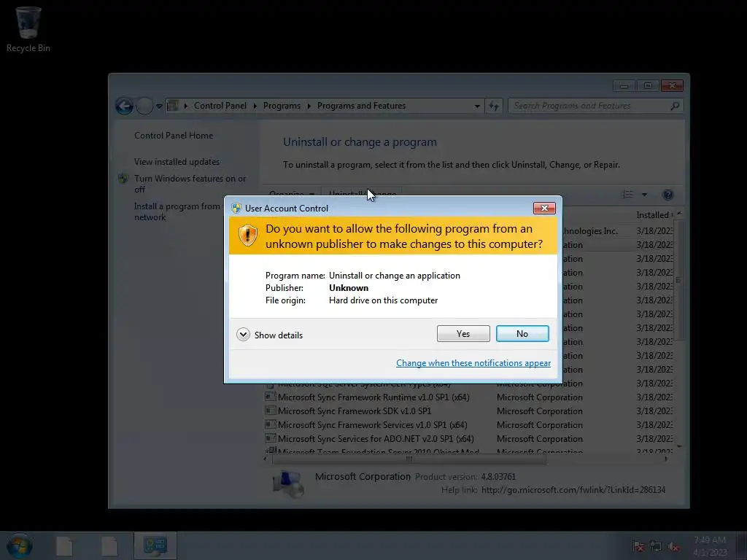Click No in User Account Control dialog
This screenshot has height=560, width=747.
[522, 334]
